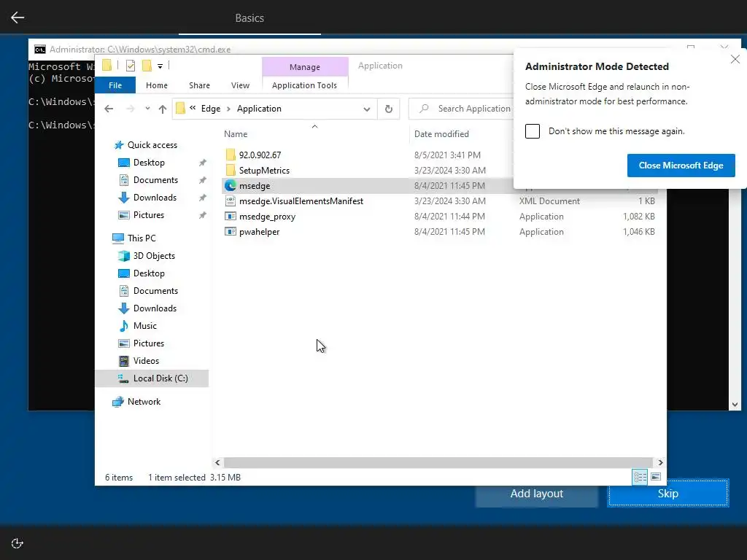Screen dimensions: 747x560
Task: Click the Skip button
Action: [668, 494]
